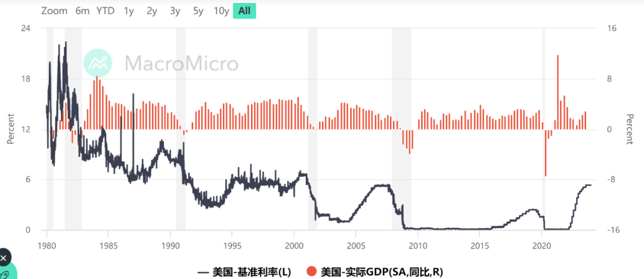
Task: Set zoom to 2y
Action: click(x=152, y=11)
